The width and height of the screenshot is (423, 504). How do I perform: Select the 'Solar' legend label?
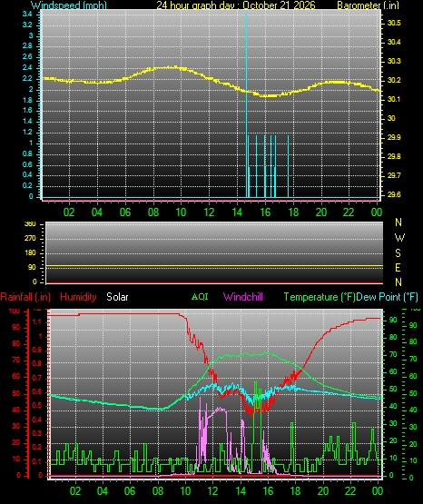117,297
